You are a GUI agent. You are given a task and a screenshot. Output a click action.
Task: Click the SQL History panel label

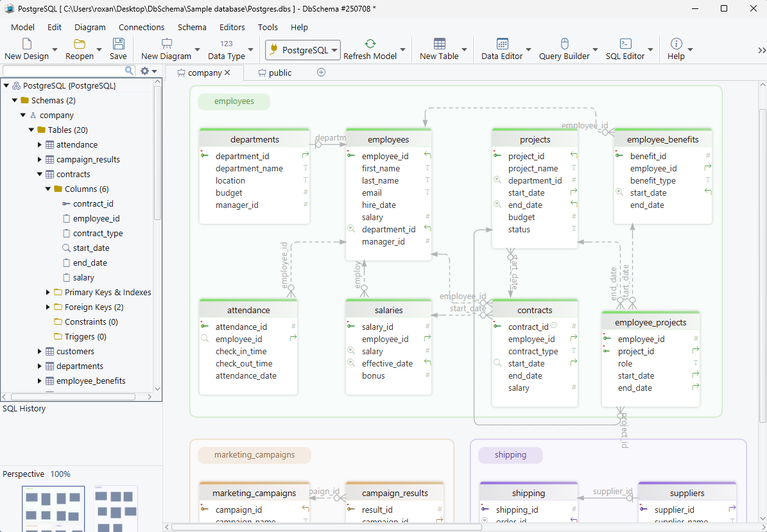[24, 408]
